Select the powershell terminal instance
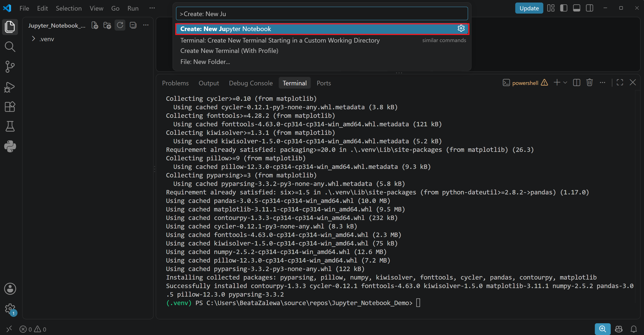644x335 pixels. point(525,83)
